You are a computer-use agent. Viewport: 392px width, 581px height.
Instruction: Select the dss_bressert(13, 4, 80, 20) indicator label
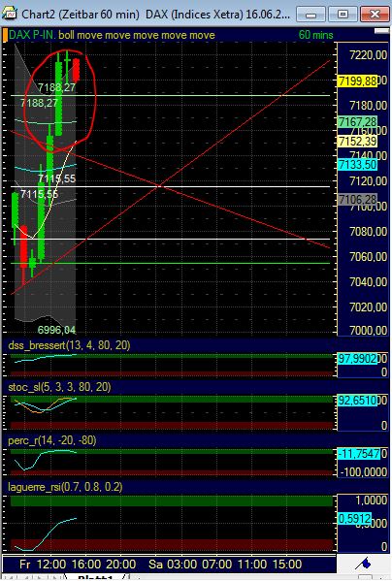(x=69, y=345)
